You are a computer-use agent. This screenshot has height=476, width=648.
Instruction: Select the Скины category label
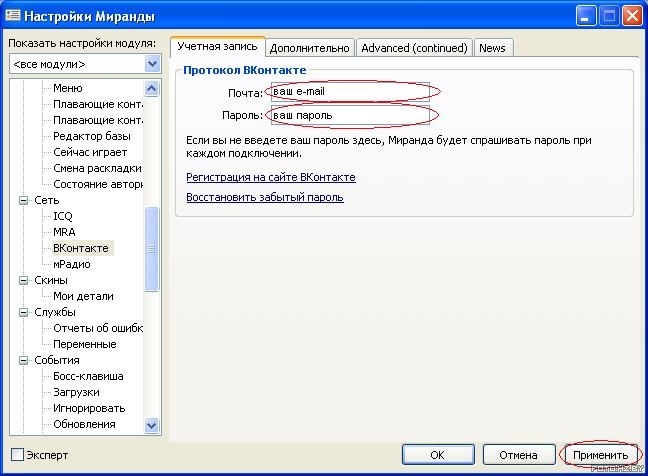(x=51, y=281)
